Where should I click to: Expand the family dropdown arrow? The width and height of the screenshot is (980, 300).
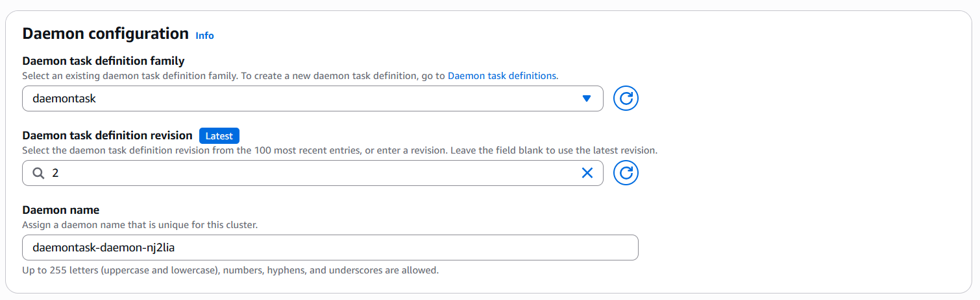587,98
